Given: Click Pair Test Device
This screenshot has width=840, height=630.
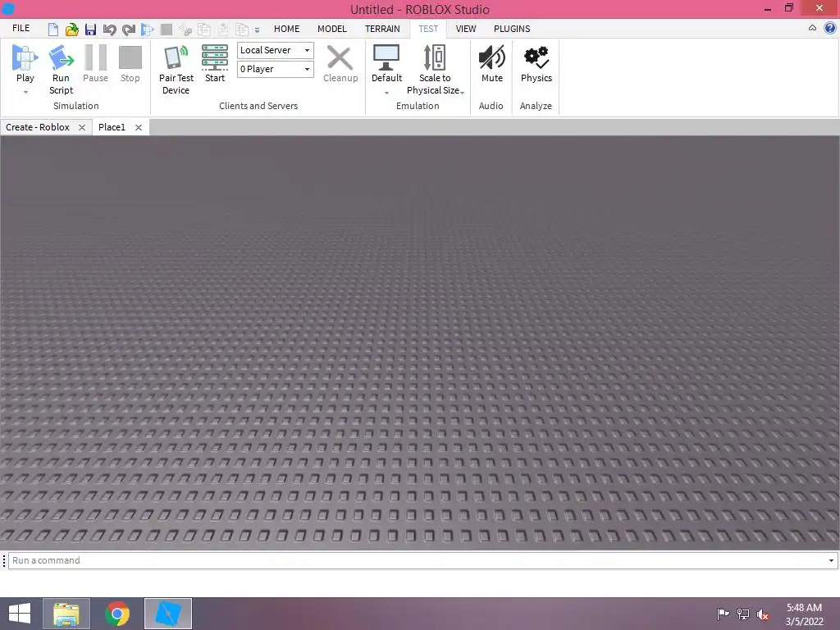Looking at the screenshot, I should [176, 70].
